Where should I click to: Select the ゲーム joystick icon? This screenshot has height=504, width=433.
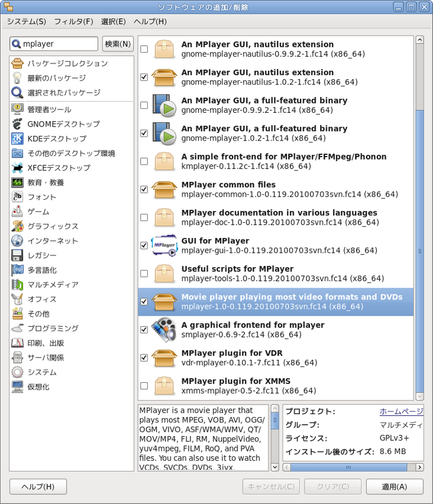[x=17, y=212]
